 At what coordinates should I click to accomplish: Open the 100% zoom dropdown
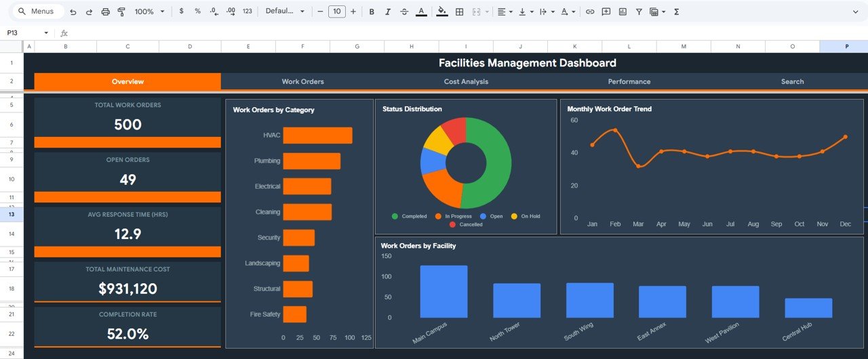click(149, 12)
